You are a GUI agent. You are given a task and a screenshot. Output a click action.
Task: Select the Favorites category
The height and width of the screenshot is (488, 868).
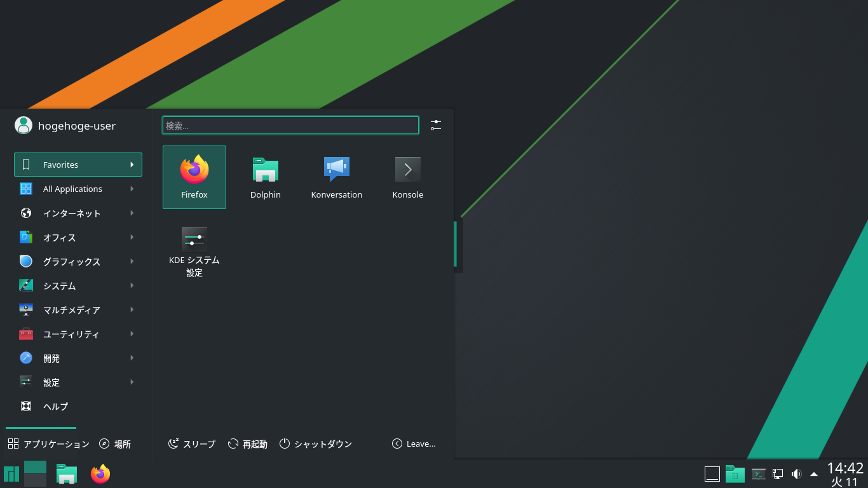pyautogui.click(x=78, y=165)
